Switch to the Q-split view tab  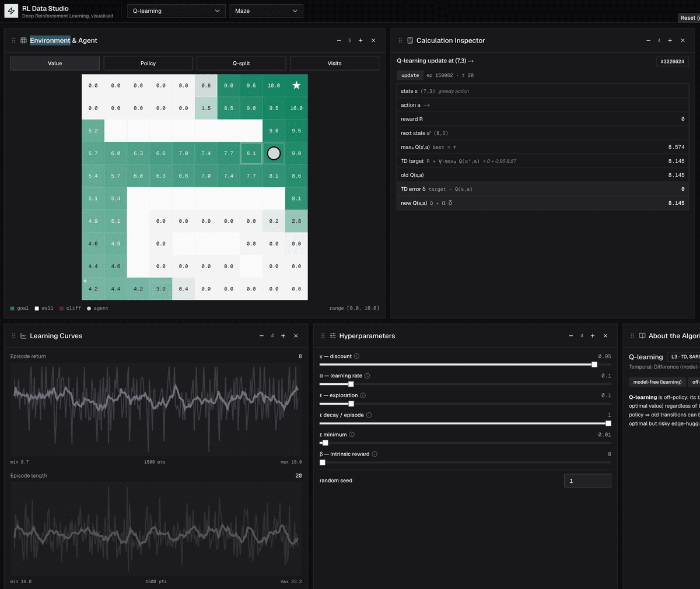click(x=241, y=63)
